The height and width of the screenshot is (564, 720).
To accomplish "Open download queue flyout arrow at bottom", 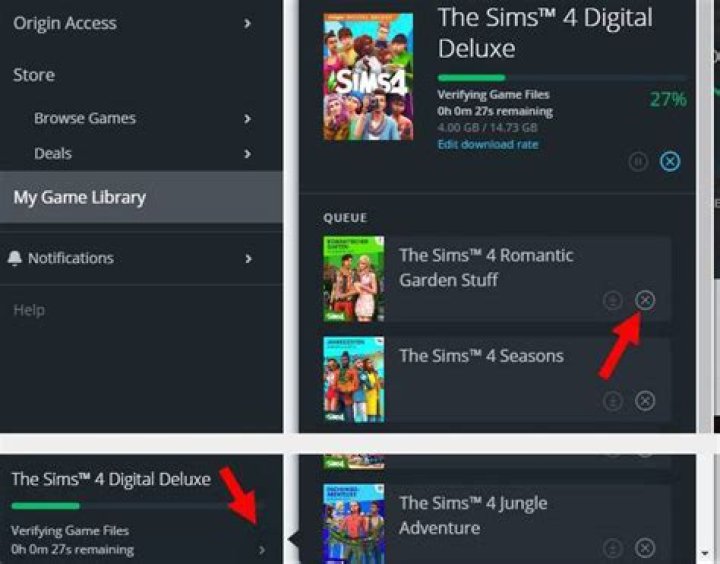I will 262,550.
